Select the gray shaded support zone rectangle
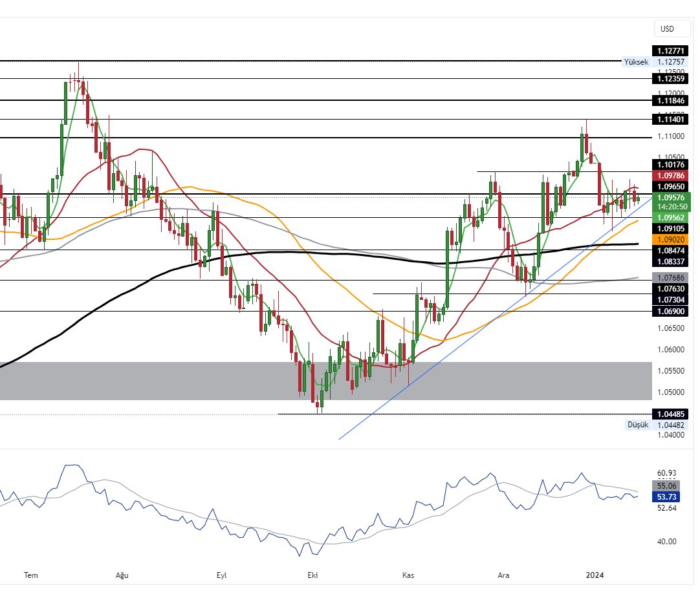 (323, 381)
